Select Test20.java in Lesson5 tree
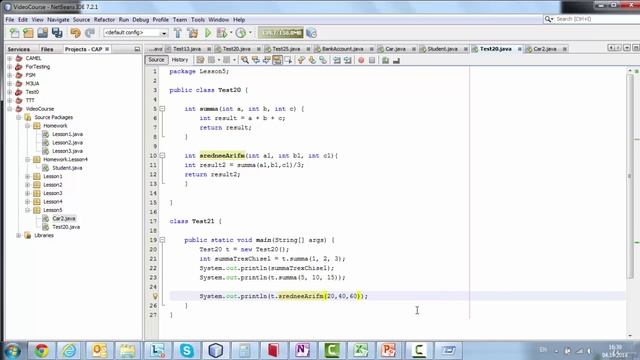 coord(66,227)
